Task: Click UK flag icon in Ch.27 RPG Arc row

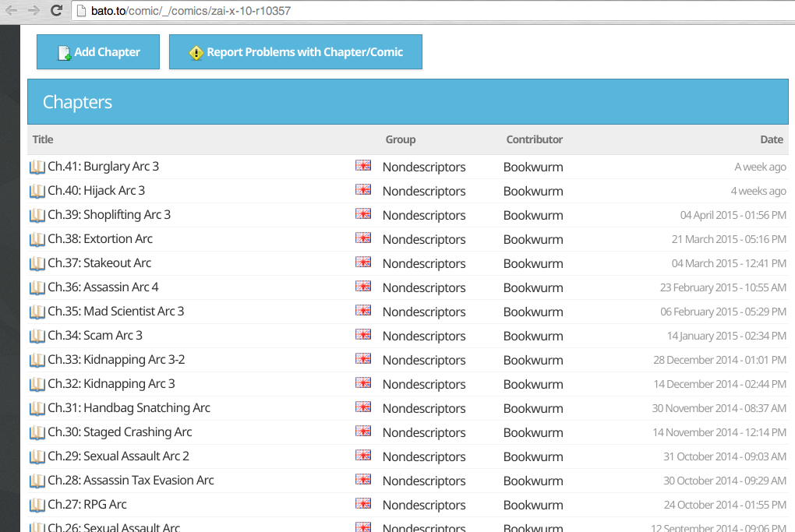Action: pyautogui.click(x=363, y=504)
